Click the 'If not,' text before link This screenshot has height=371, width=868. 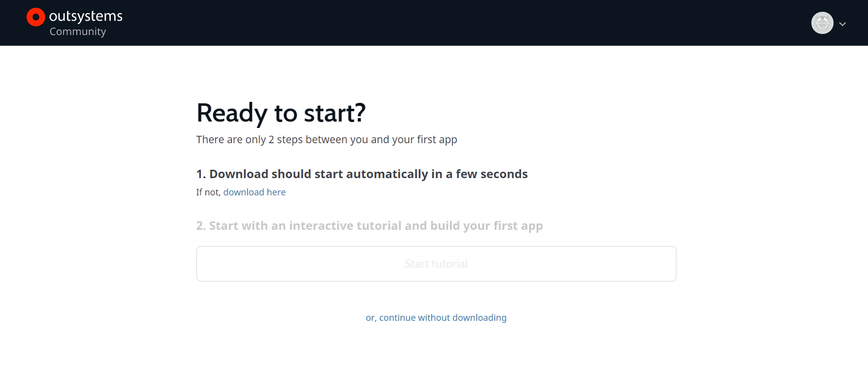click(208, 192)
